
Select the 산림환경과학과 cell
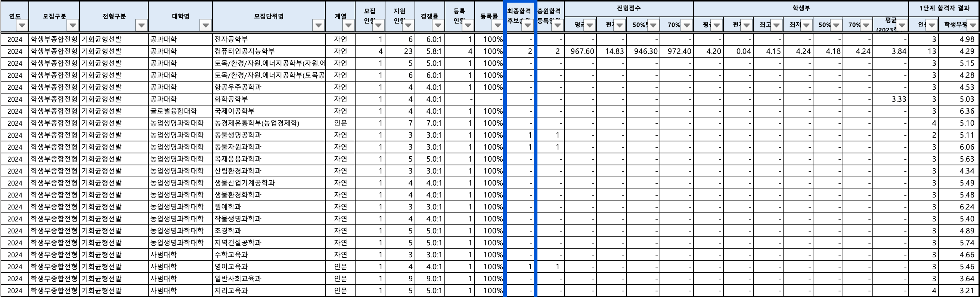coord(269,171)
